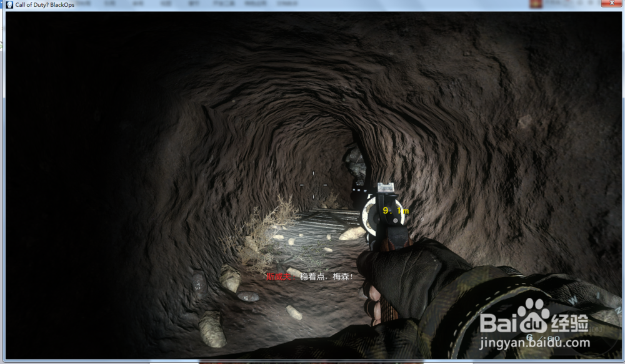
Task: Aim at the white crosshair in the tunnel
Action: pyautogui.click(x=313, y=185)
